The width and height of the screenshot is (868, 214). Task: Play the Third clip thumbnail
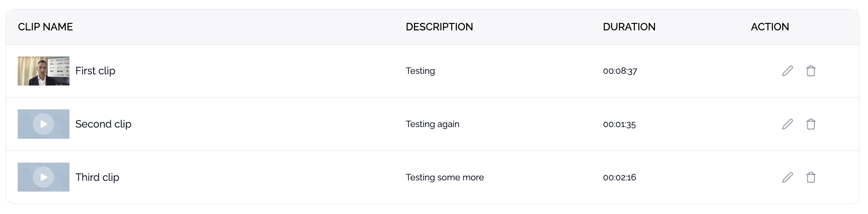[x=43, y=178]
